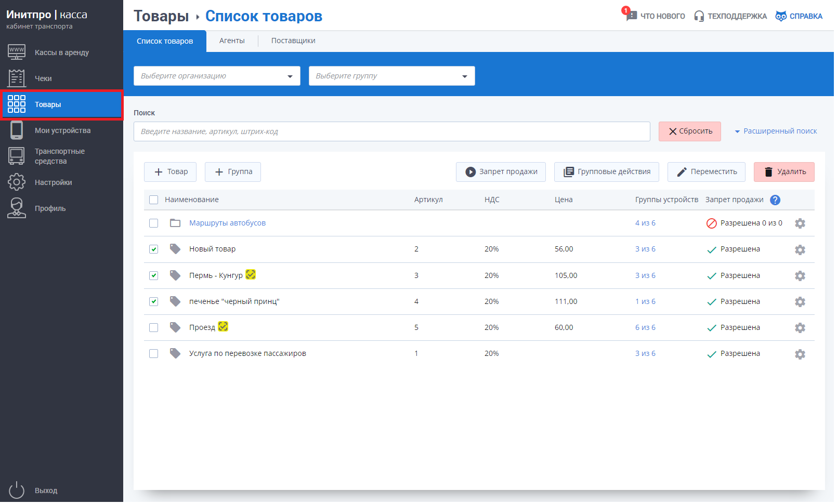This screenshot has height=504, width=837.
Task: Check the Проезд row checkbox
Action: [x=153, y=327]
